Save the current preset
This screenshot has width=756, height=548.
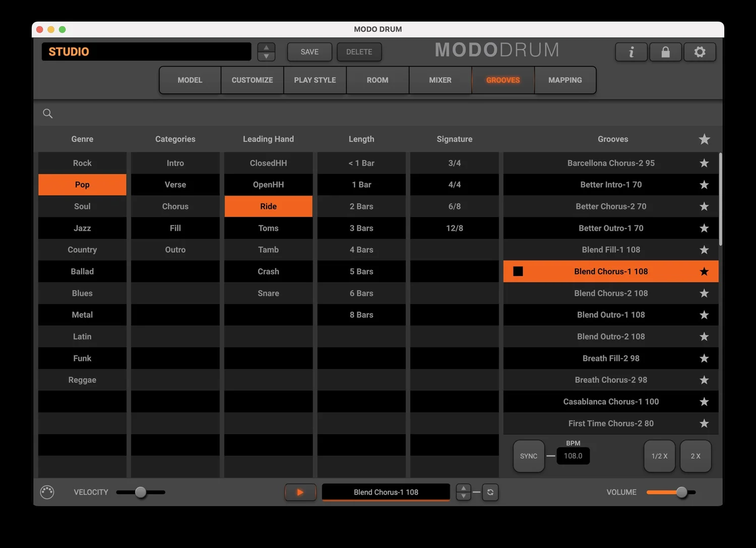tap(309, 52)
